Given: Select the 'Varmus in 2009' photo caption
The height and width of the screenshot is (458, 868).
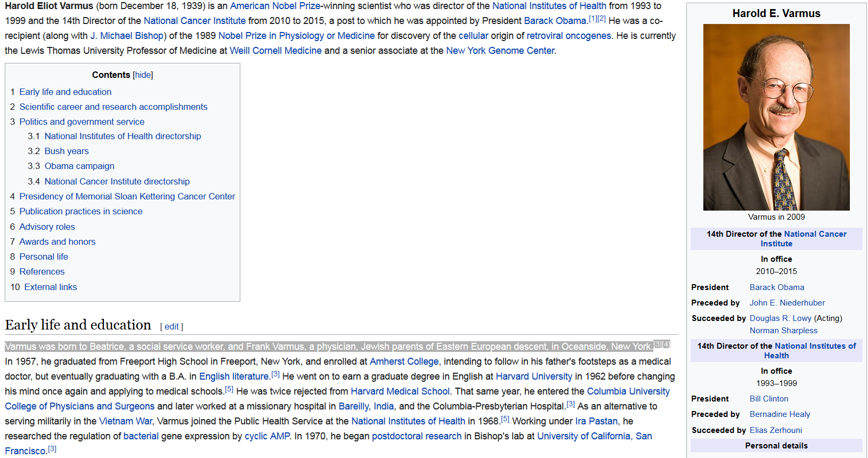Looking at the screenshot, I should point(776,217).
